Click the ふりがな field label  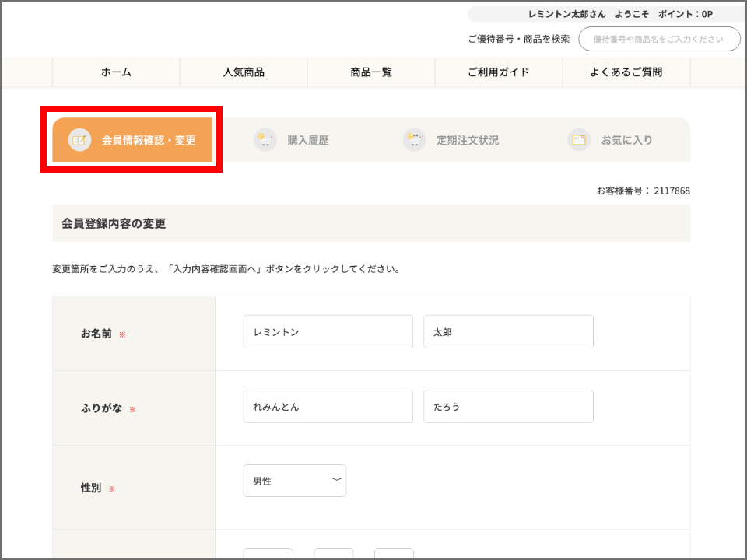click(101, 408)
